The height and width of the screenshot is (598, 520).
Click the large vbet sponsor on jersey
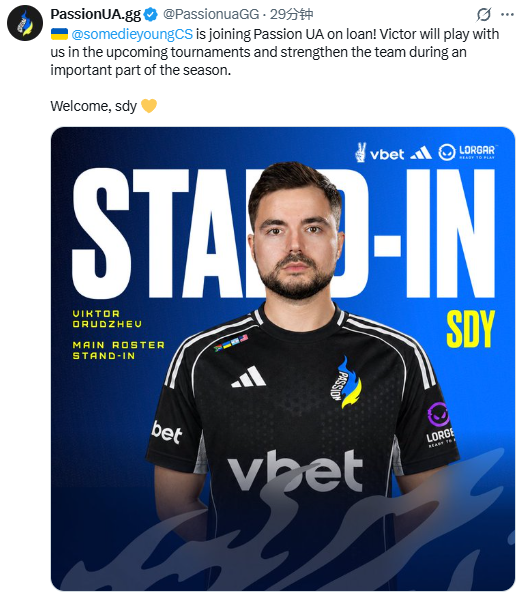[x=295, y=471]
